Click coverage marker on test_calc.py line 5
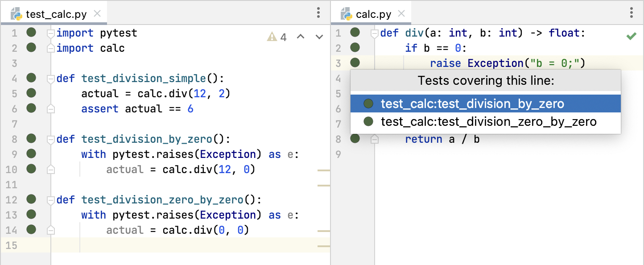The height and width of the screenshot is (265, 644). pos(31,93)
